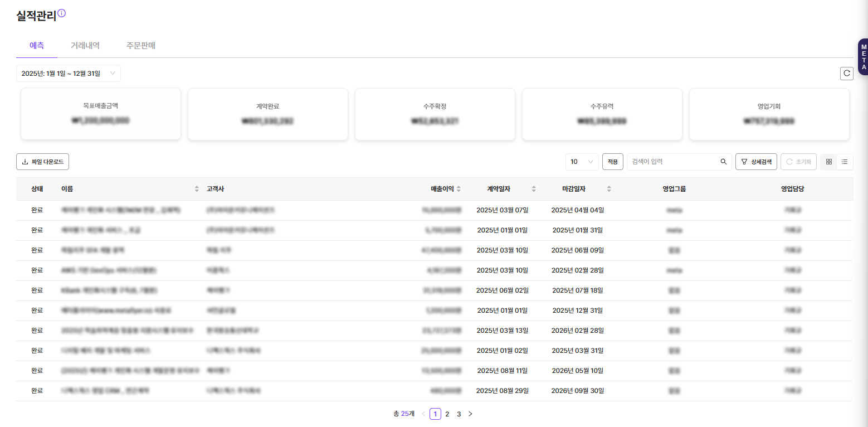Go to next page arrow

tap(470, 414)
